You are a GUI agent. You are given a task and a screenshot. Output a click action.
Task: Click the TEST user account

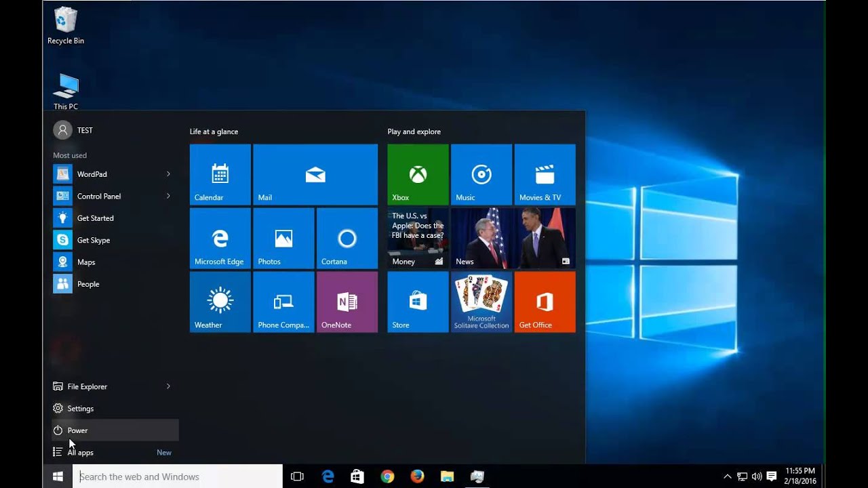coord(73,130)
